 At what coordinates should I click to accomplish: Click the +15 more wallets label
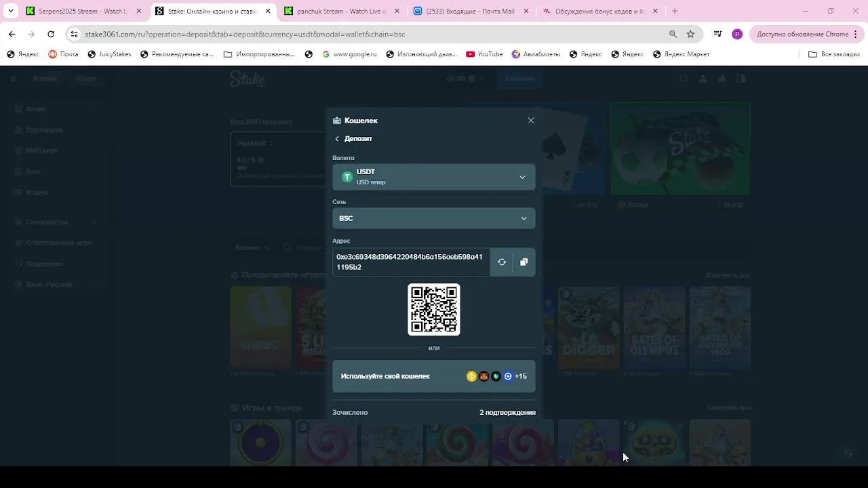tap(521, 376)
